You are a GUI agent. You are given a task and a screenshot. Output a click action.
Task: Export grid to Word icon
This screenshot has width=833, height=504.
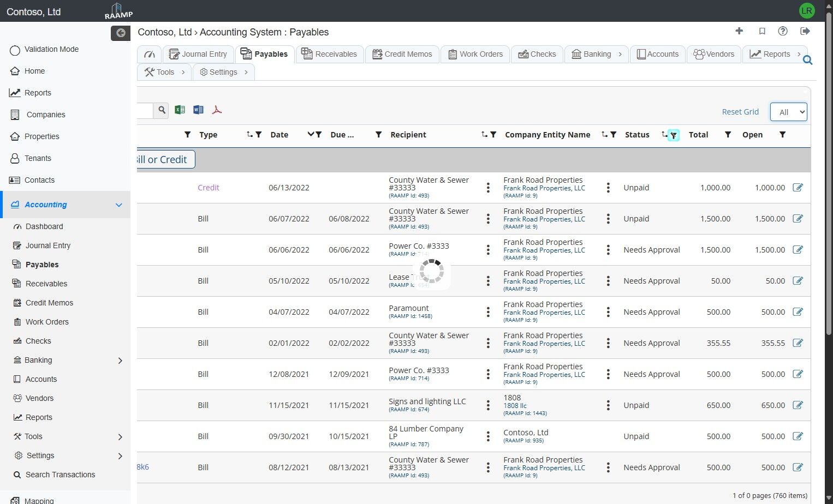tap(198, 110)
